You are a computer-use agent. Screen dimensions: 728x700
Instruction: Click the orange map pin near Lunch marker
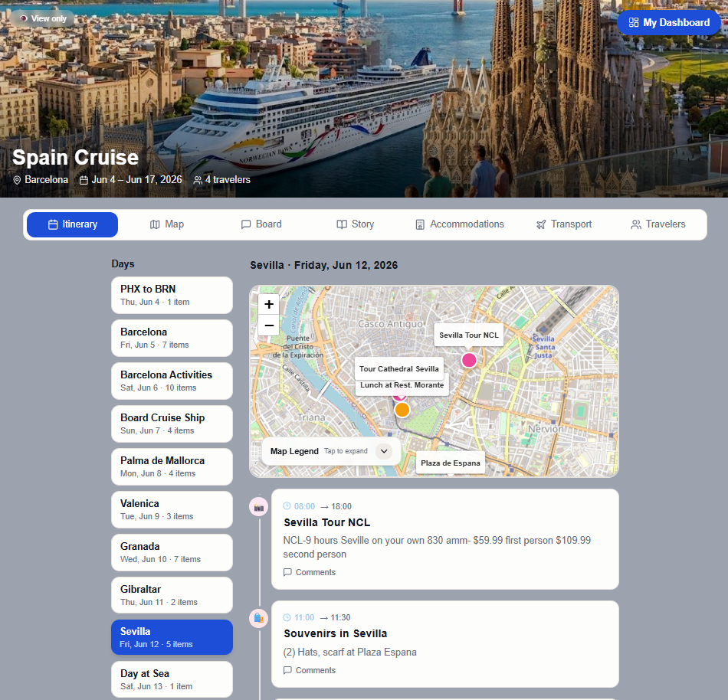(x=402, y=410)
